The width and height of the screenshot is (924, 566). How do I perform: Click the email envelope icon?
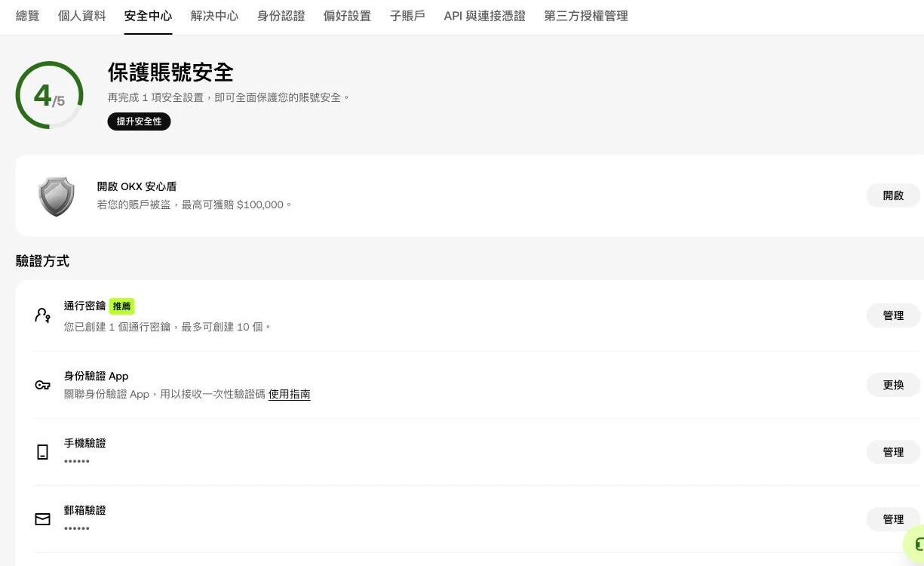click(x=43, y=519)
